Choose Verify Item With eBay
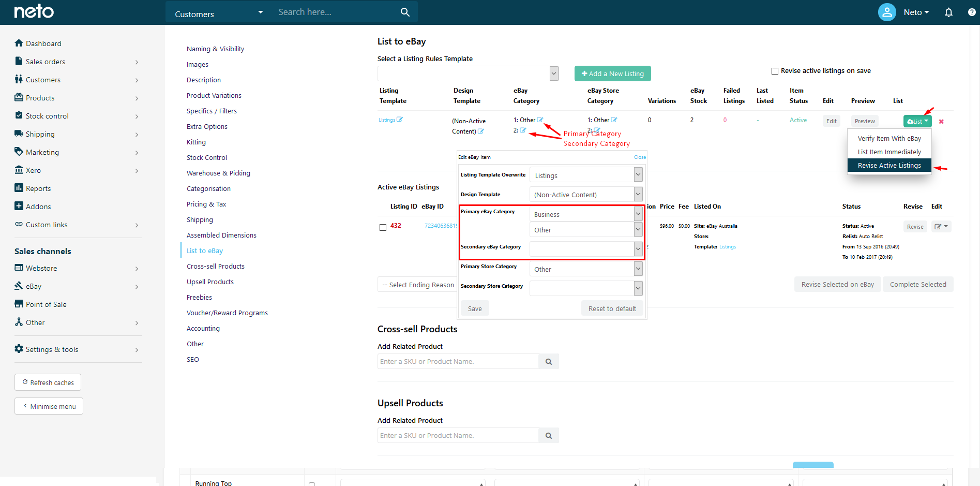Image resolution: width=980 pixels, height=486 pixels. [889, 138]
